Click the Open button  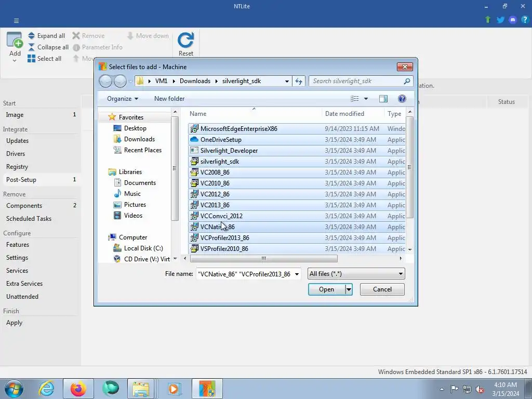point(326,289)
